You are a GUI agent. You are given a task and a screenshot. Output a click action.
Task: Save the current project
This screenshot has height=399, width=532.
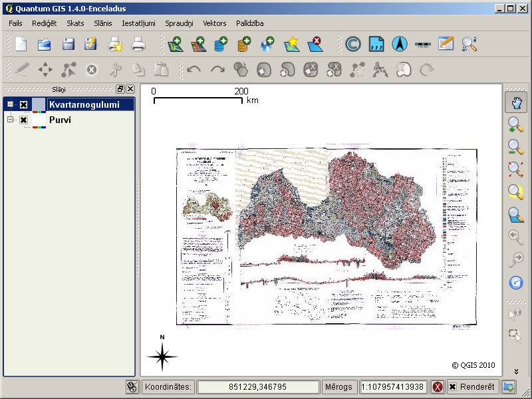(68, 44)
